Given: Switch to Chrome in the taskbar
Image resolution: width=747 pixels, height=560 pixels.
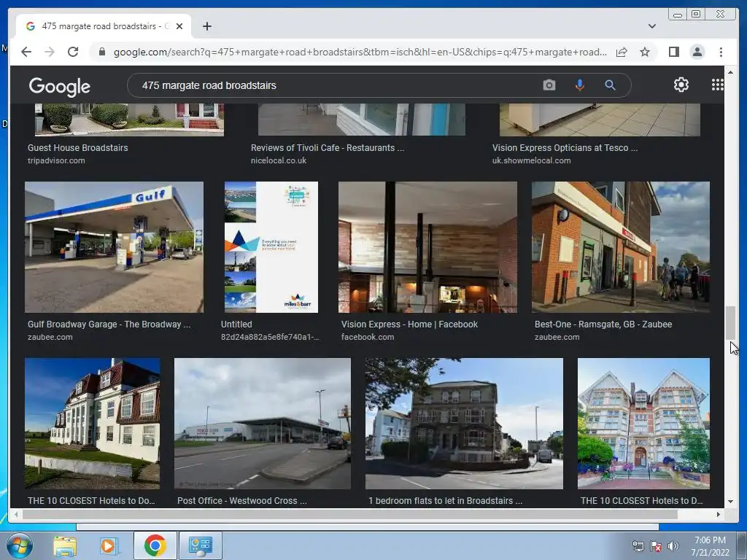Looking at the screenshot, I should point(155,545).
